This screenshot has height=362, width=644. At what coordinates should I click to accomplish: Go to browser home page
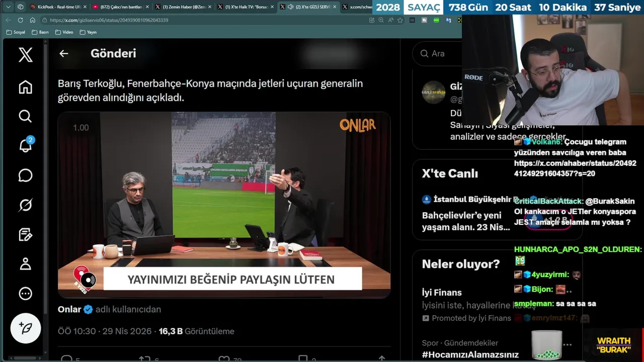click(32, 20)
